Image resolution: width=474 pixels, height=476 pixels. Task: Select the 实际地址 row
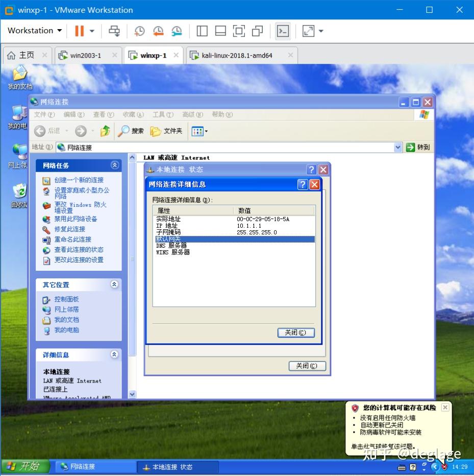[235, 219]
